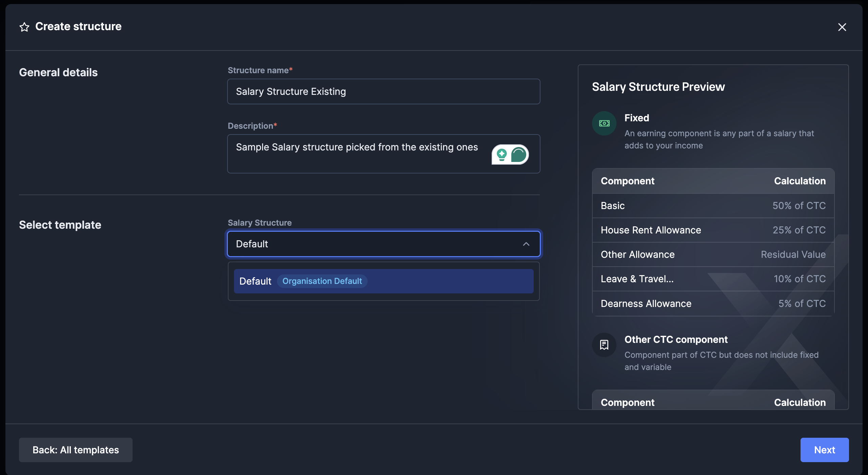Click the 5% of CTC value

pyautogui.click(x=802, y=304)
